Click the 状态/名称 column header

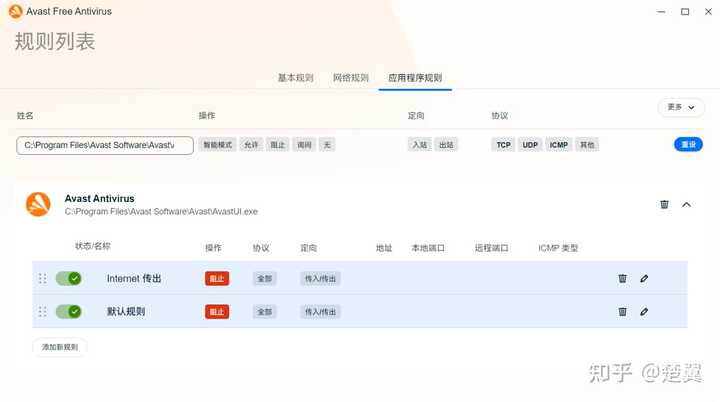click(93, 246)
